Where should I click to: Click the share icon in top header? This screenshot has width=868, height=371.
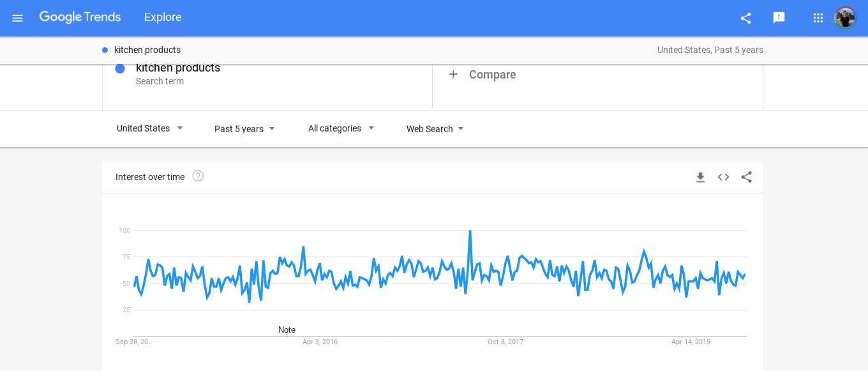[x=745, y=18]
